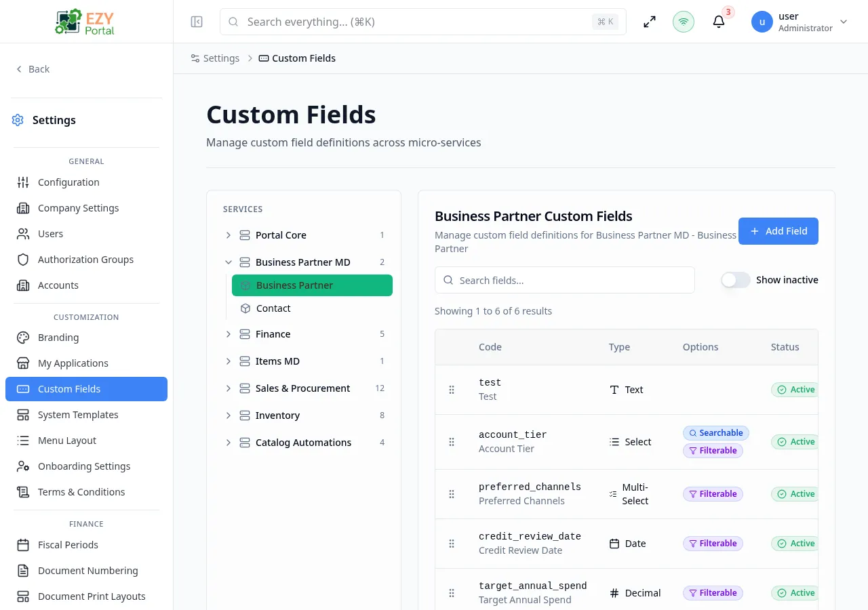868x610 pixels.
Task: Collapse the sidebar panel icon
Action: point(197,22)
